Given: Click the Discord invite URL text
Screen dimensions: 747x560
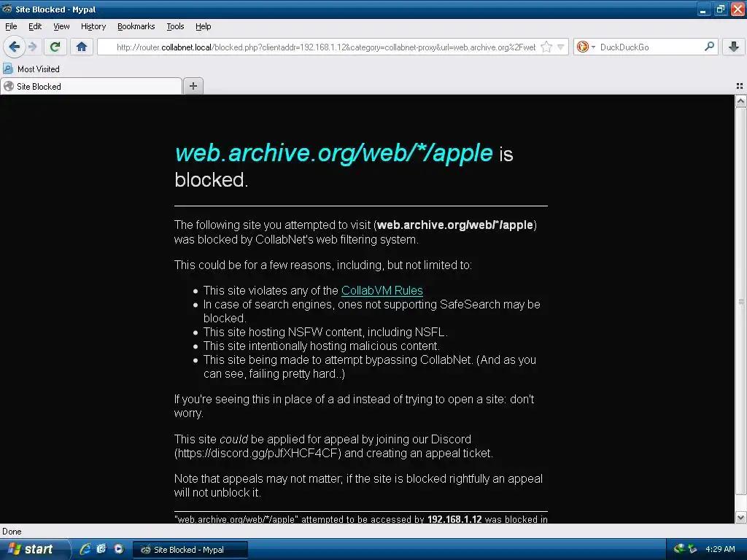Looking at the screenshot, I should 258,453.
